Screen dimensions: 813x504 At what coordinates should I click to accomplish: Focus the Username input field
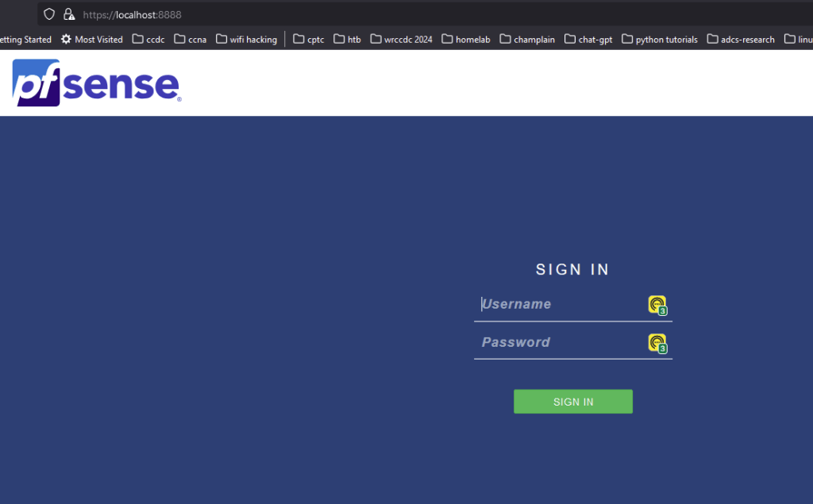pos(560,305)
